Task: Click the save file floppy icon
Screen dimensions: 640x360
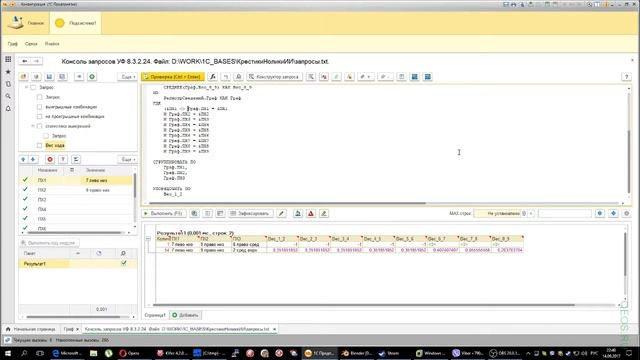Action: (x=49, y=77)
